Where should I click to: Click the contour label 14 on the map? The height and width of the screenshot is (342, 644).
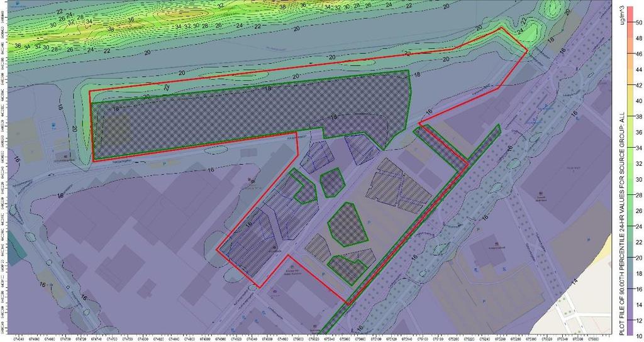575,282
